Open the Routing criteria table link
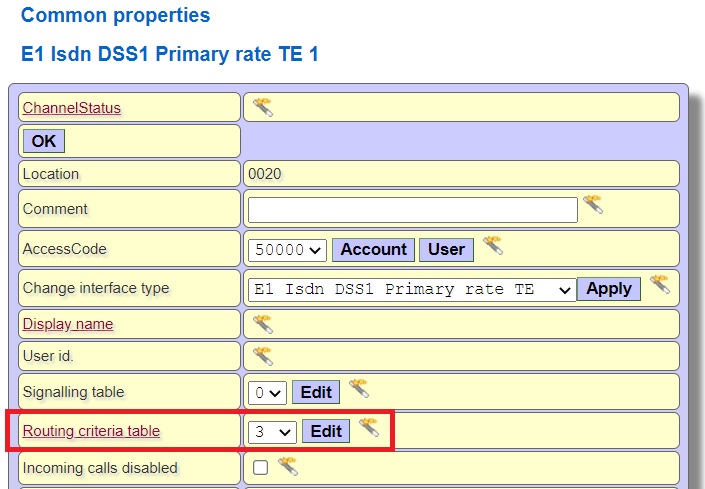Screen dimensions: 705x489 (x=91, y=431)
